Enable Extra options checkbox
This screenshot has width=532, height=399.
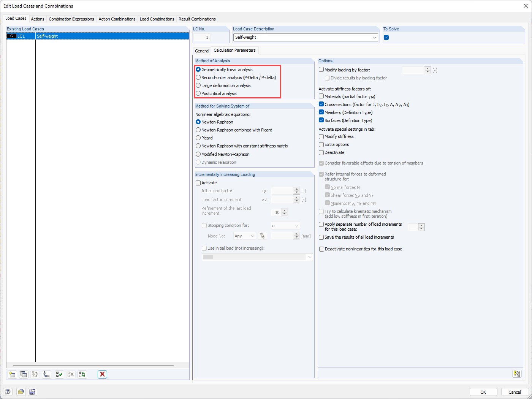(321, 144)
